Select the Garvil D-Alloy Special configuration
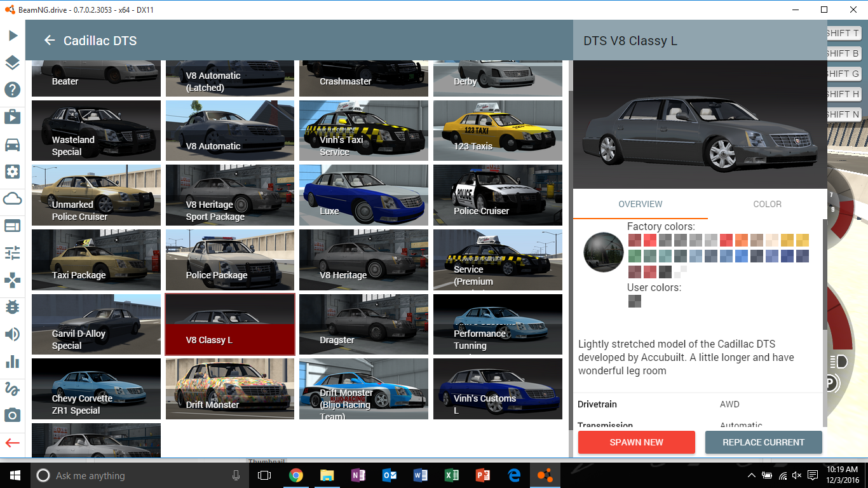 (96, 324)
